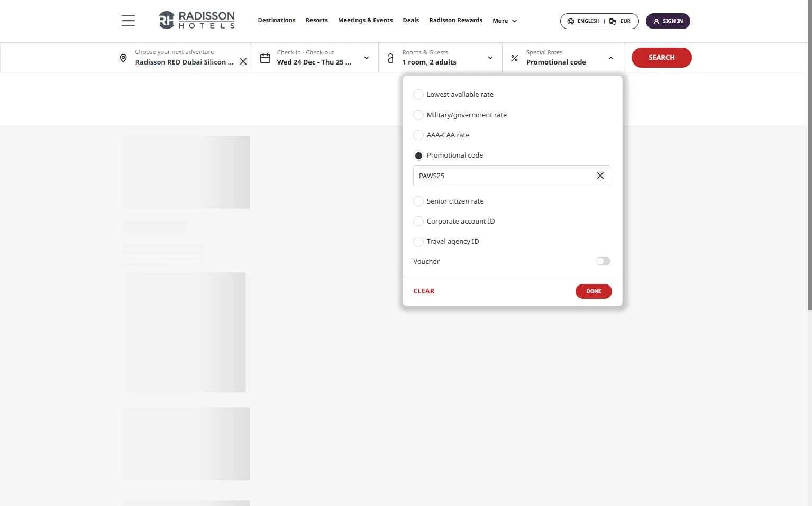Viewport: 812px width, 506px height.
Task: Open Resorts menu item
Action: click(x=317, y=20)
